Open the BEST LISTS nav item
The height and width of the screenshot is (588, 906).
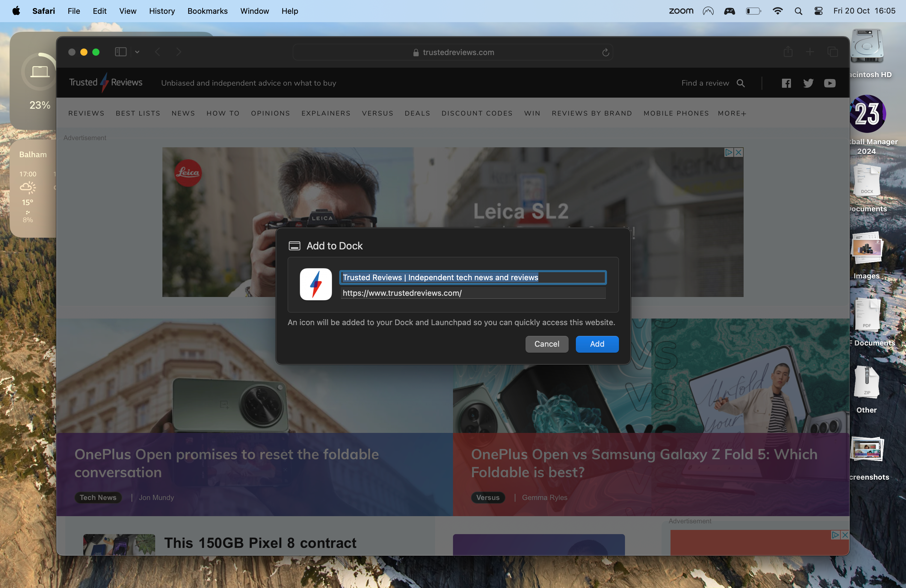coord(138,113)
